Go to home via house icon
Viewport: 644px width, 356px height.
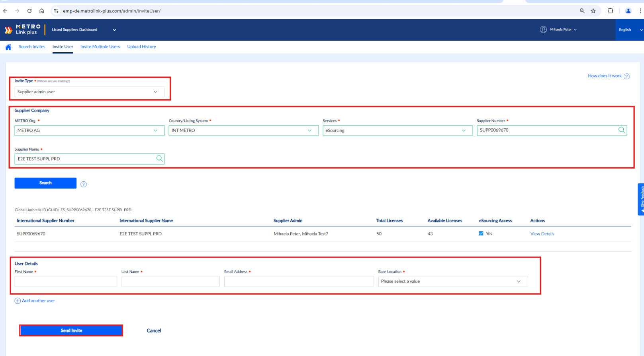click(x=8, y=47)
